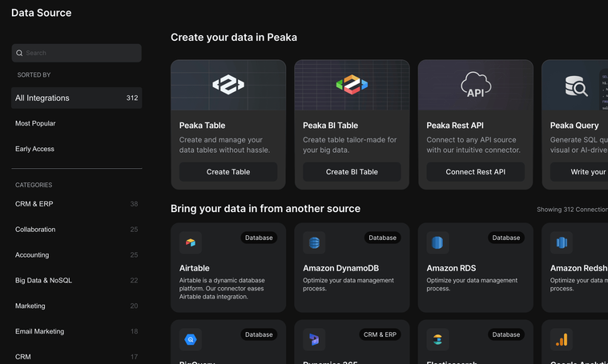Open the Airtable connector title
608x364 pixels.
195,268
